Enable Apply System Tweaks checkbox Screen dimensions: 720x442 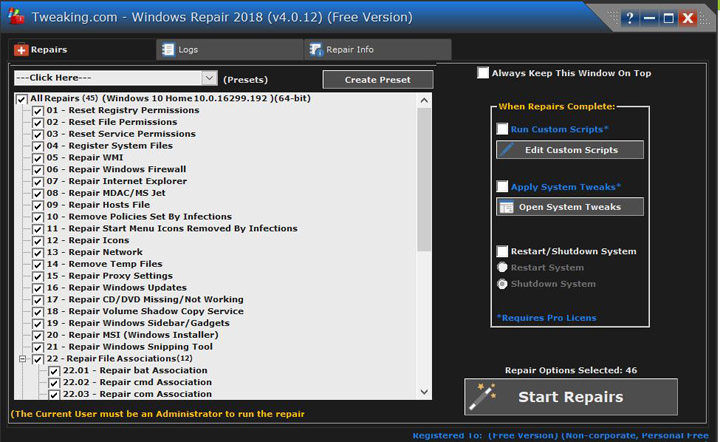(502, 186)
